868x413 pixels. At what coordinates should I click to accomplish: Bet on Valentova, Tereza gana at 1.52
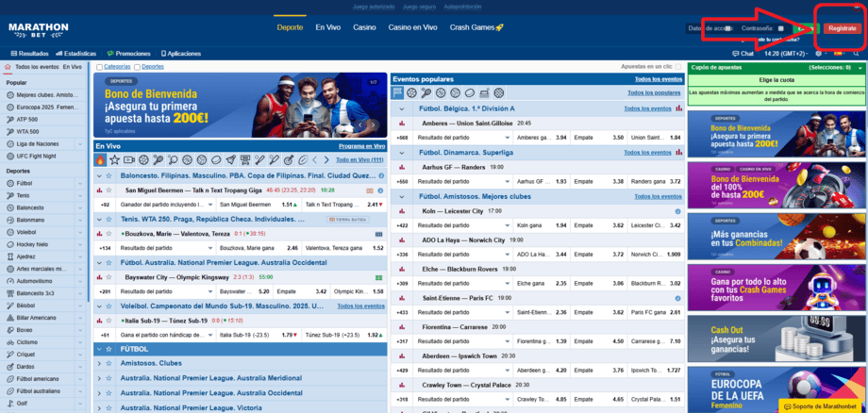[343, 248]
